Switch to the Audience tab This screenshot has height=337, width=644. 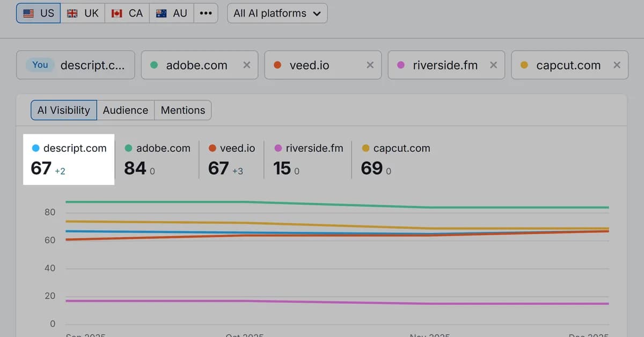[126, 110]
